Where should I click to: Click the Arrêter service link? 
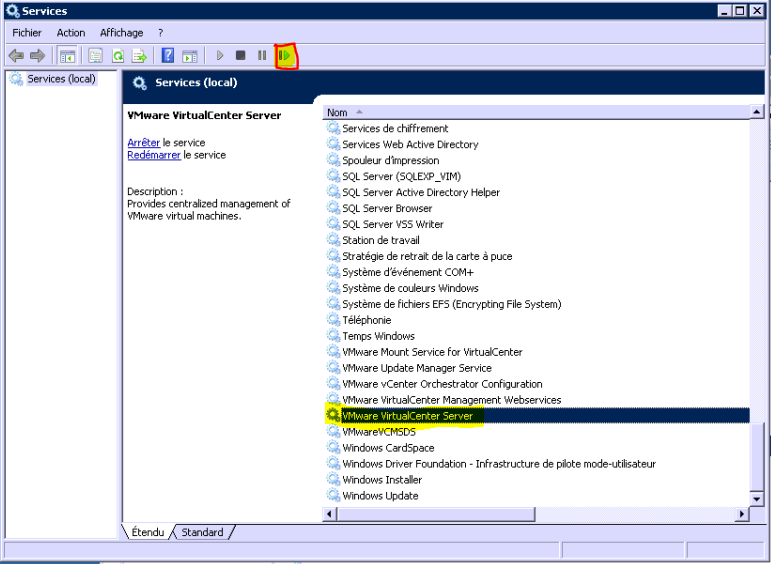tap(144, 143)
